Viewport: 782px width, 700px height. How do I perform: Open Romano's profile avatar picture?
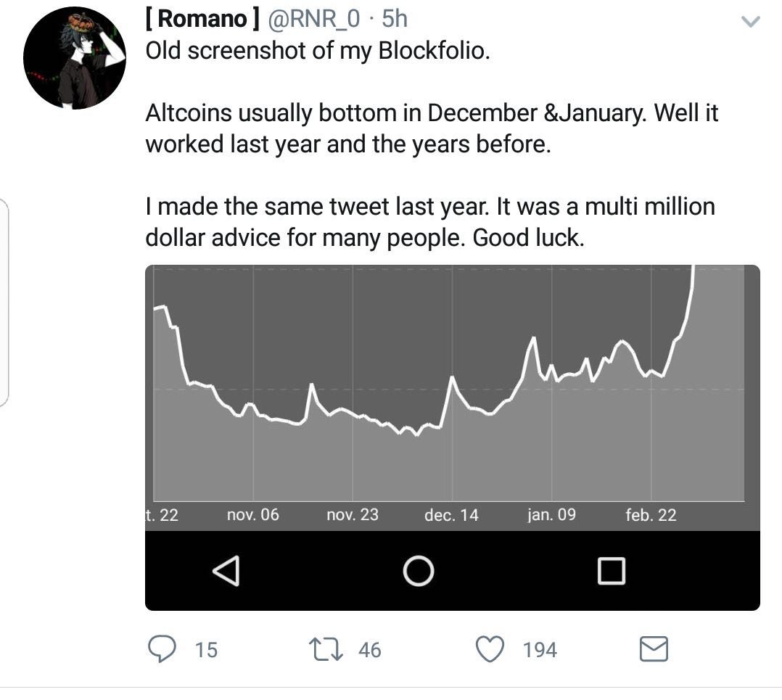click(x=74, y=59)
